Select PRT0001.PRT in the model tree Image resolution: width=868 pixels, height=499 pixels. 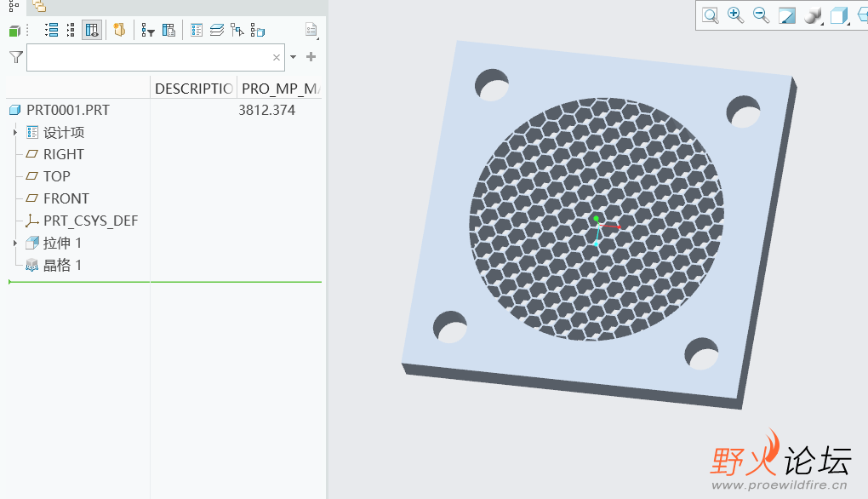(x=68, y=110)
